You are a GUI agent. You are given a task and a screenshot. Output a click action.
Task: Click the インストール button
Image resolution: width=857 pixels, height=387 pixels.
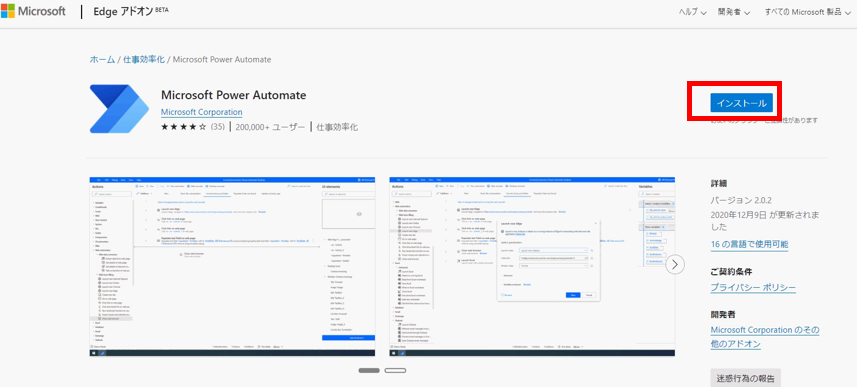(741, 103)
